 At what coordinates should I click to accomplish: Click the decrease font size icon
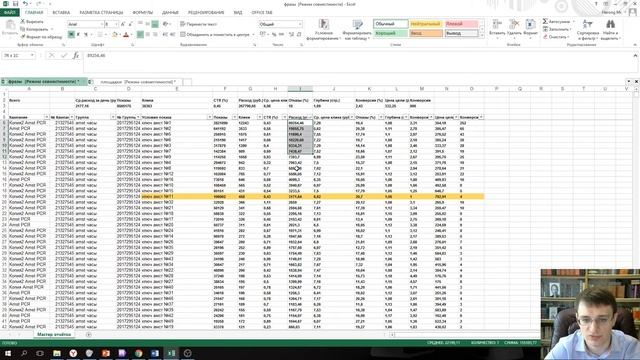click(x=131, y=24)
